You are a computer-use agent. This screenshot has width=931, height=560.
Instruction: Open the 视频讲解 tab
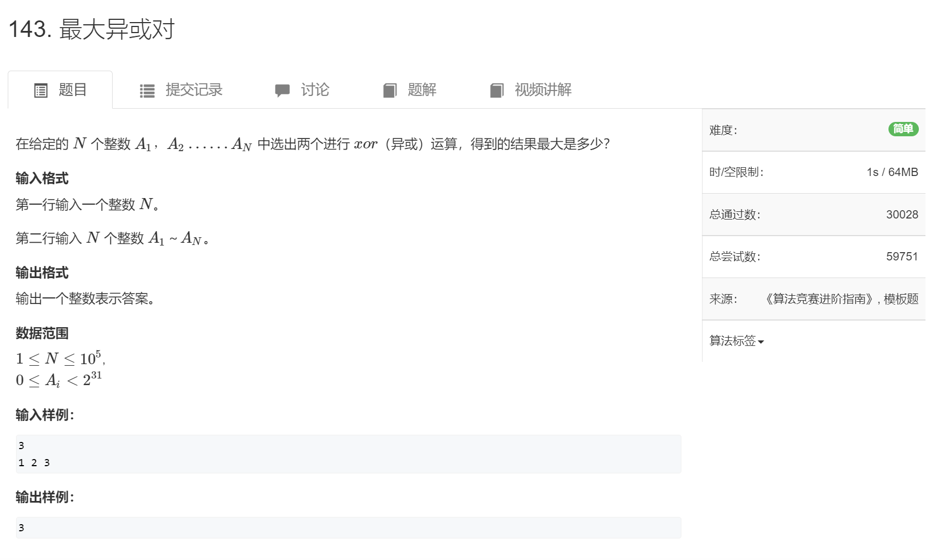[531, 90]
